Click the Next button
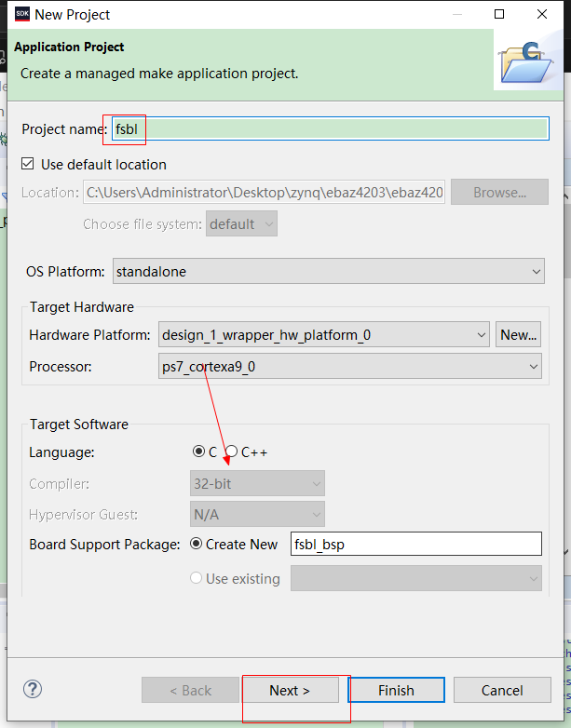 pos(290,691)
